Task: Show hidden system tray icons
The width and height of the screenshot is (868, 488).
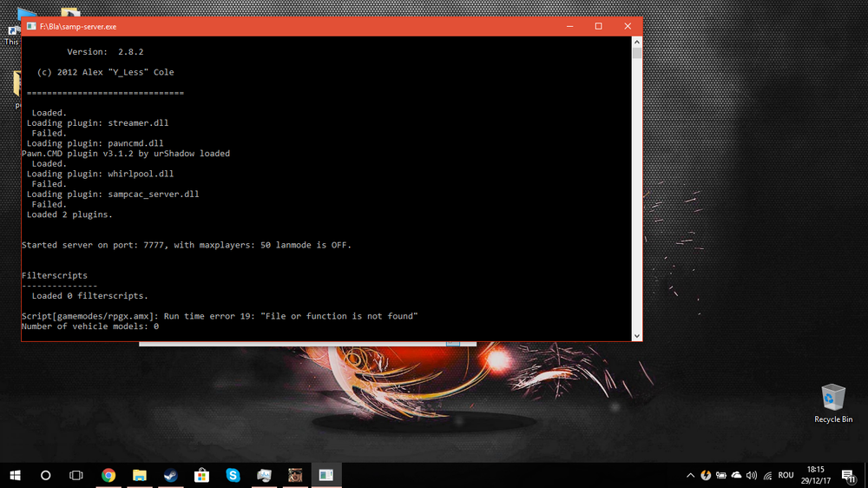Action: [690, 475]
